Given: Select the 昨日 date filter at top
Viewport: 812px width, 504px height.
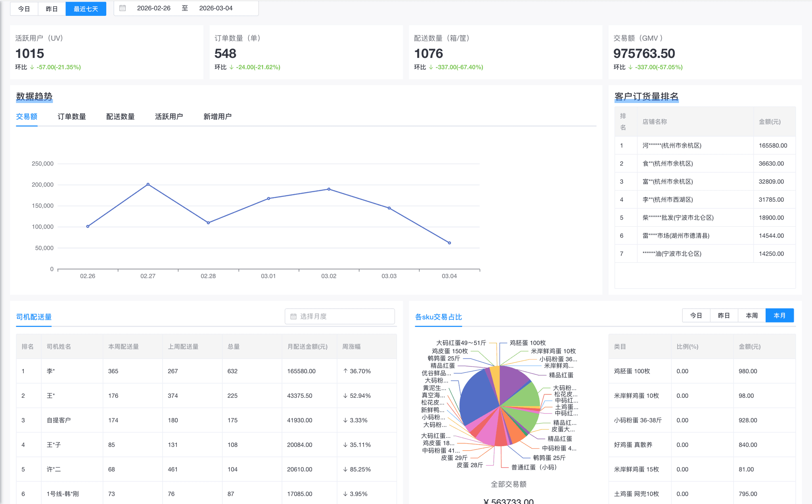Looking at the screenshot, I should coord(52,9).
